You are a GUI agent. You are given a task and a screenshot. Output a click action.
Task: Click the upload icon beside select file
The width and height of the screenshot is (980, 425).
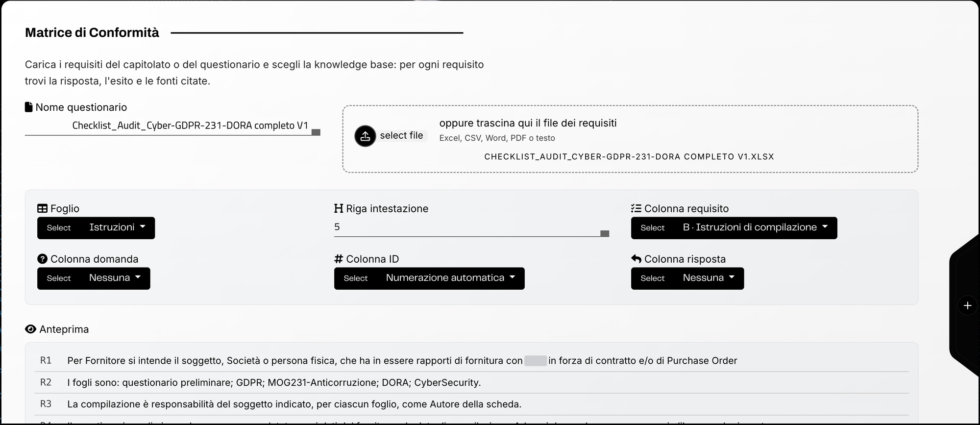tap(365, 136)
